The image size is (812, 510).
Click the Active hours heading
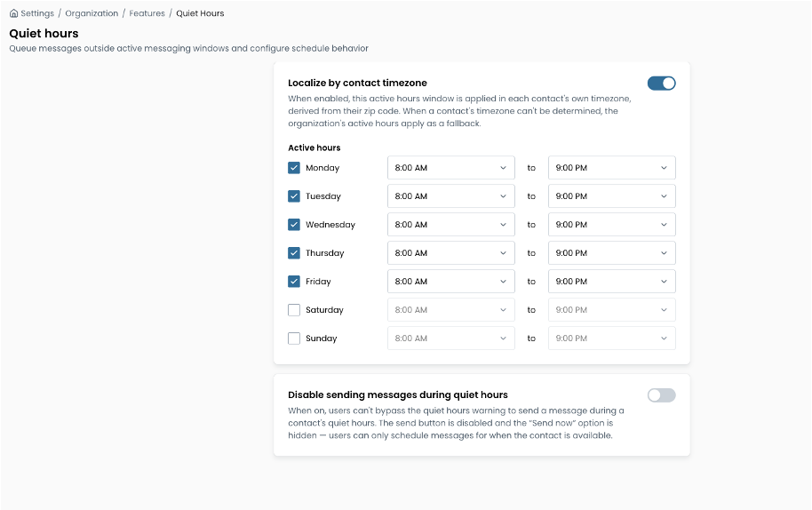(x=314, y=147)
